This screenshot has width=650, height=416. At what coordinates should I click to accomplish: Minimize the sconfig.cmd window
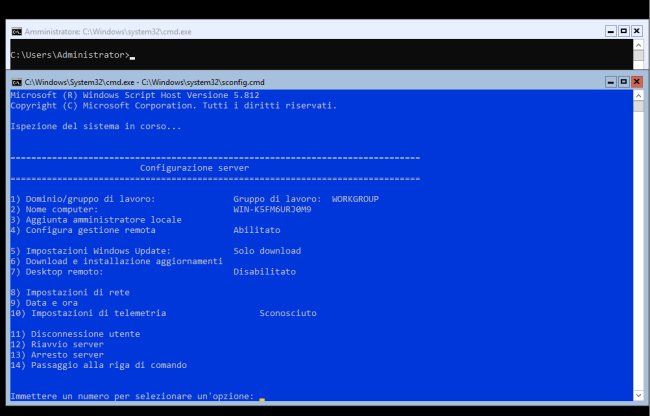[611, 82]
